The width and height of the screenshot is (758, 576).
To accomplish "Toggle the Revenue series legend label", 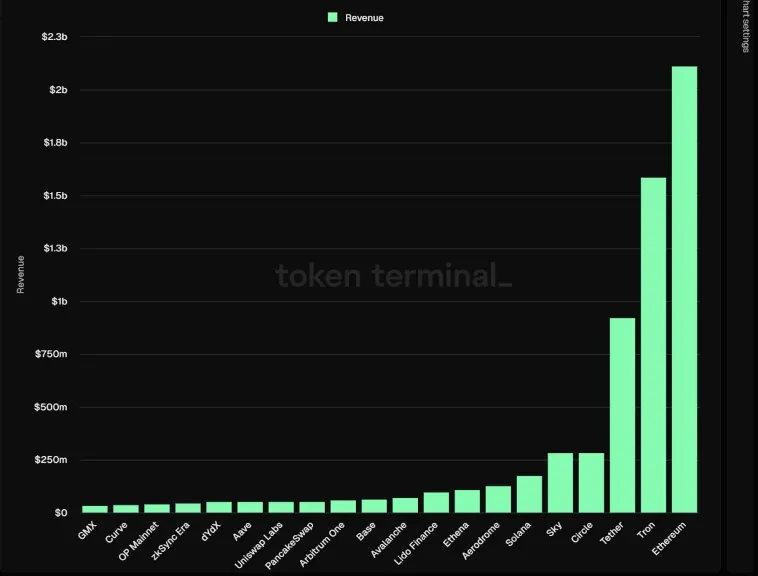I will [364, 18].
